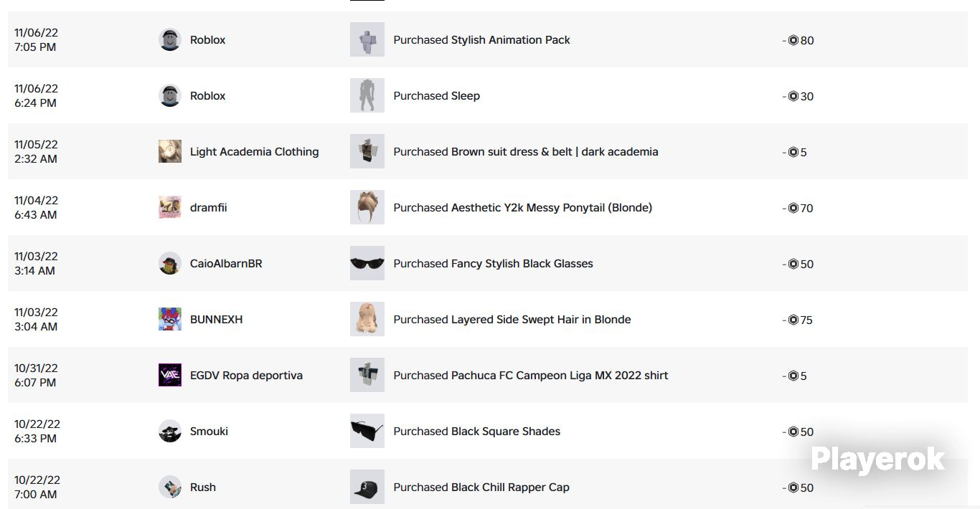Open the BUNNEXH seller avatar

[170, 319]
